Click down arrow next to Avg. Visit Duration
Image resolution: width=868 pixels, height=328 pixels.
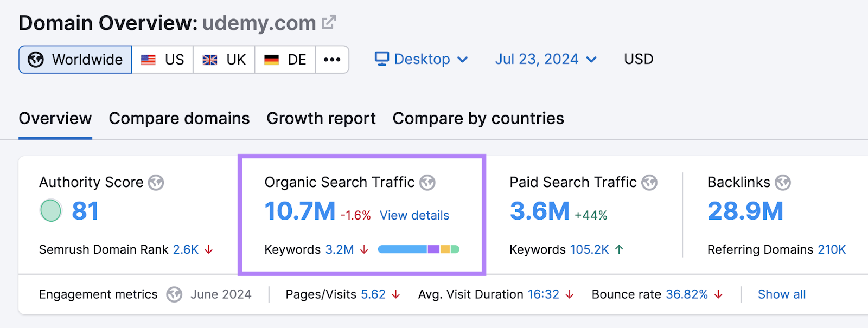point(570,294)
